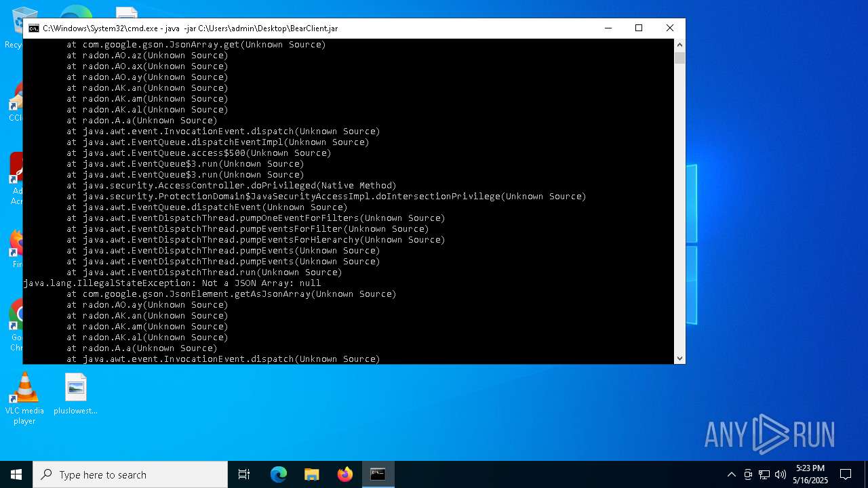The width and height of the screenshot is (868, 488).
Task: Select the VLC media player desktop icon
Action: (x=24, y=399)
